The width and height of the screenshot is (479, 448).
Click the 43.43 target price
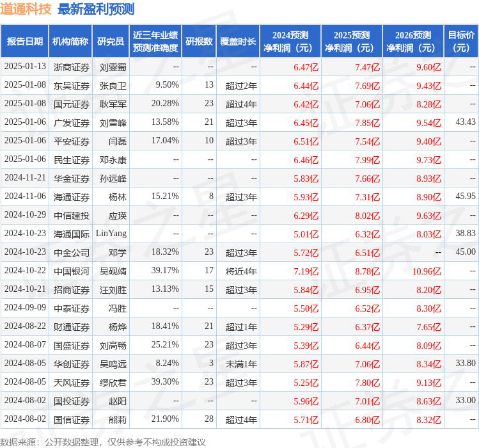(x=466, y=122)
